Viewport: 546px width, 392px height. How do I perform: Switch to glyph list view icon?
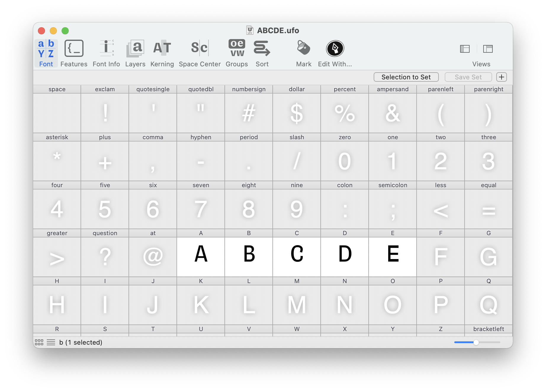point(51,342)
